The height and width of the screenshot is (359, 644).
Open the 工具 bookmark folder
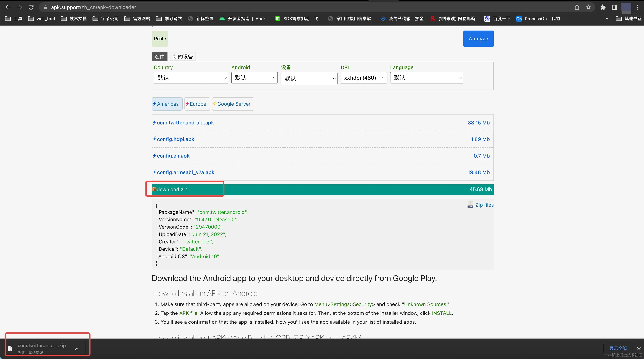[14, 19]
